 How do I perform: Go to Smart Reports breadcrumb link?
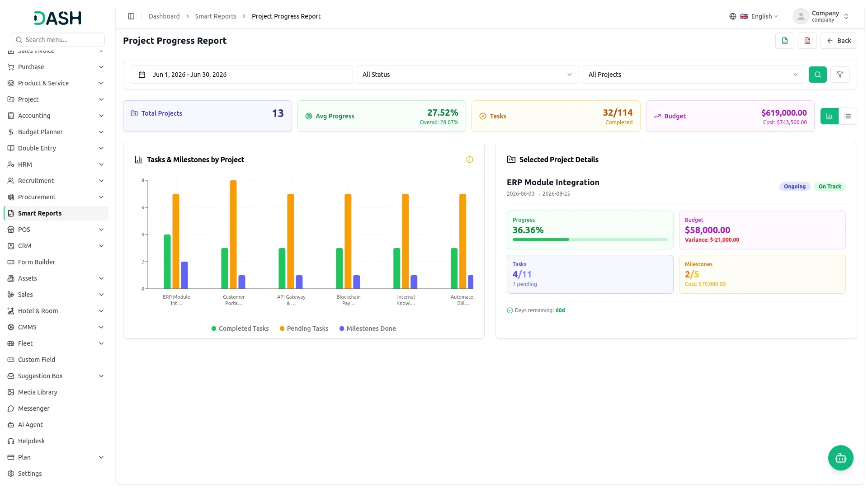tap(216, 16)
